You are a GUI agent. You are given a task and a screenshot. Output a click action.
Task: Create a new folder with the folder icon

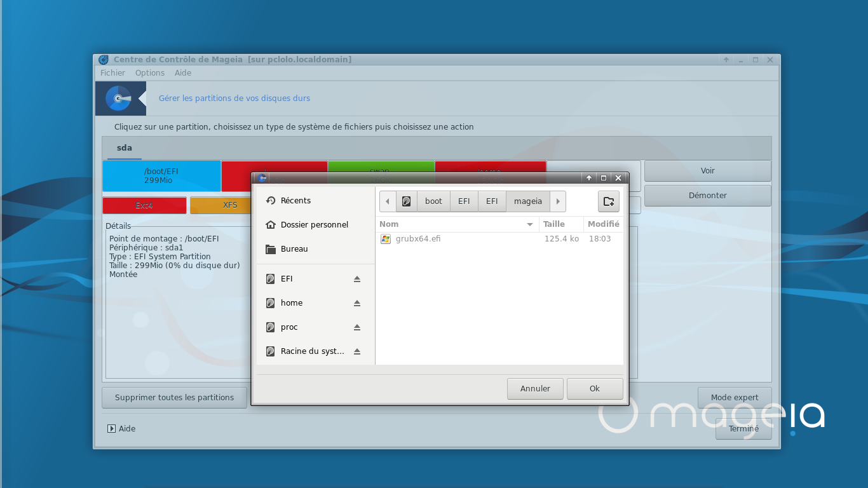609,201
